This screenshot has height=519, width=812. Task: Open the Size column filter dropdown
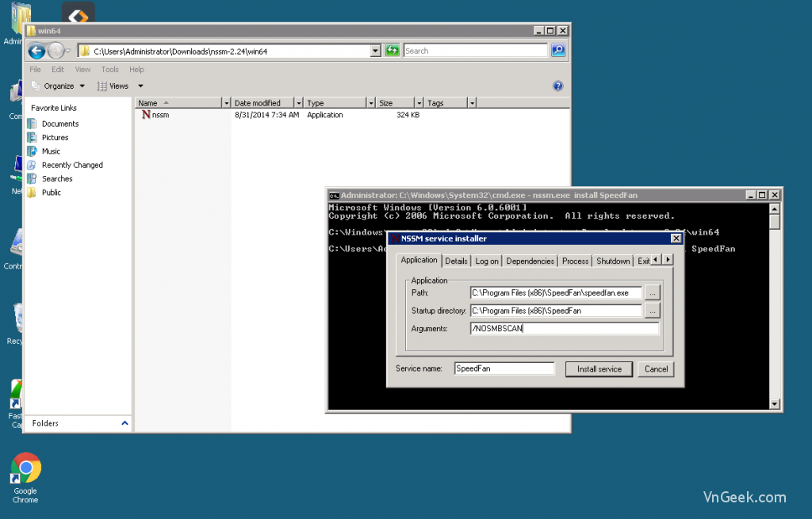coord(419,103)
